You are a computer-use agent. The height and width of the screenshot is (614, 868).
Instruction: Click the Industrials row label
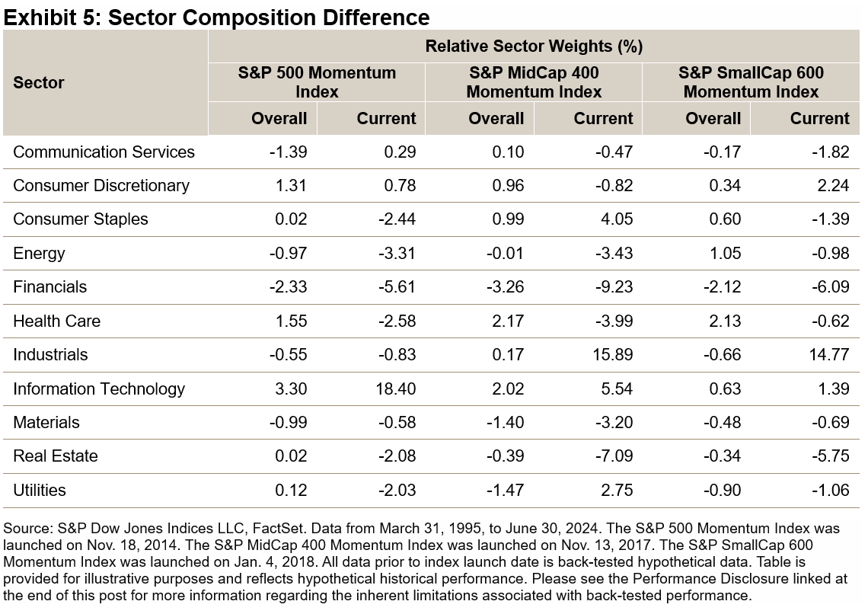(x=50, y=354)
